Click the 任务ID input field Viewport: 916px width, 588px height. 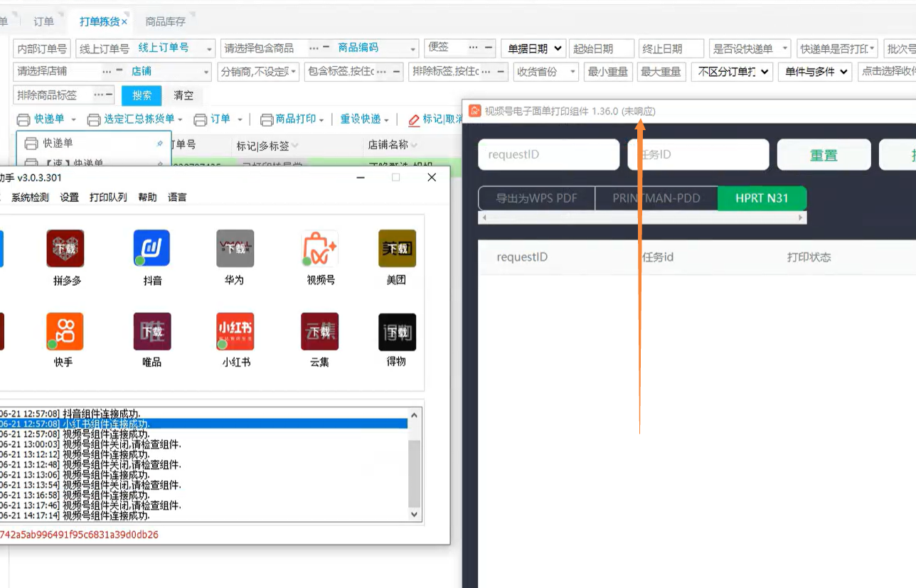coord(698,155)
